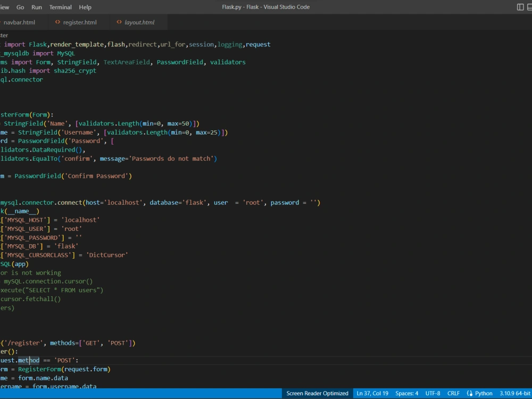532x399 pixels.
Task: Click the 'MYSQL_DB' config key
Action: tap(22, 246)
